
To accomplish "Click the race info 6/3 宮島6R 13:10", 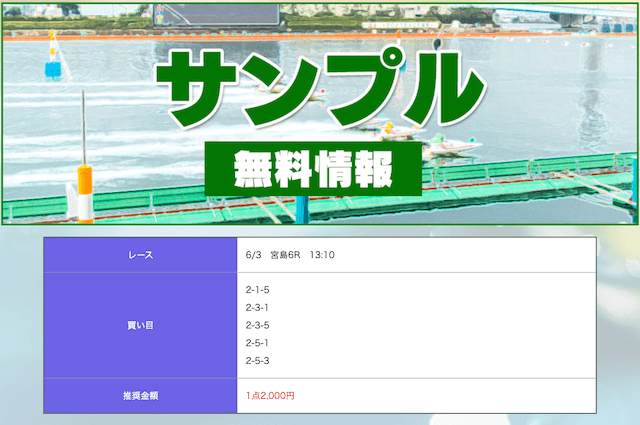I will pos(290,255).
